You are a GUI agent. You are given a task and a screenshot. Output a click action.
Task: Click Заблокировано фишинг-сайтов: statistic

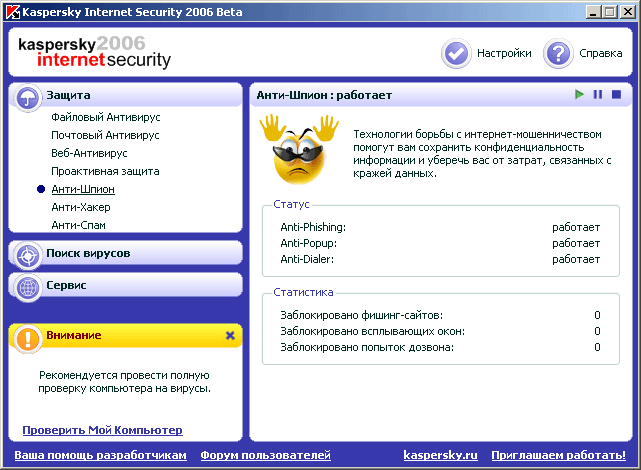(x=361, y=315)
